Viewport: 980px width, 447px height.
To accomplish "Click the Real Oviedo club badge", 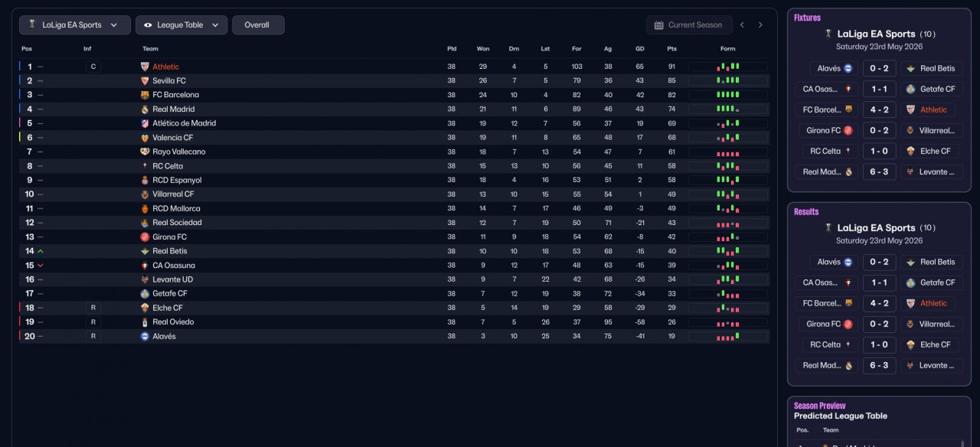I will (x=145, y=322).
